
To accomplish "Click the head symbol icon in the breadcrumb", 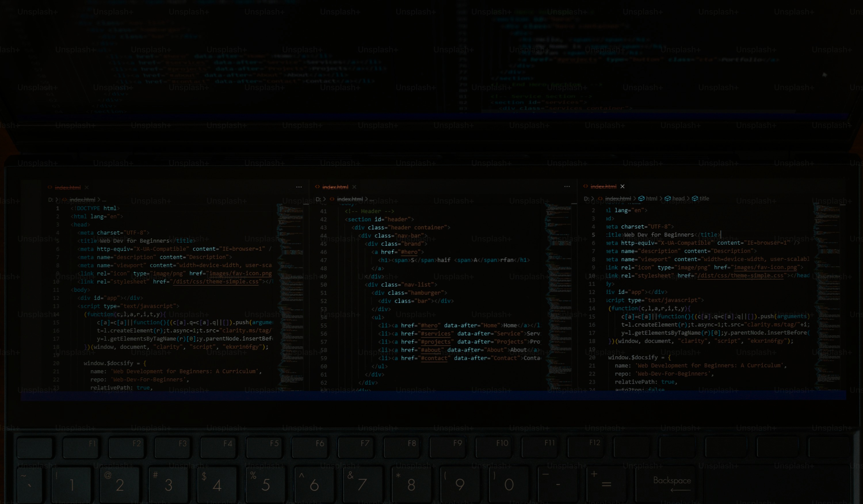I will pyautogui.click(x=667, y=198).
